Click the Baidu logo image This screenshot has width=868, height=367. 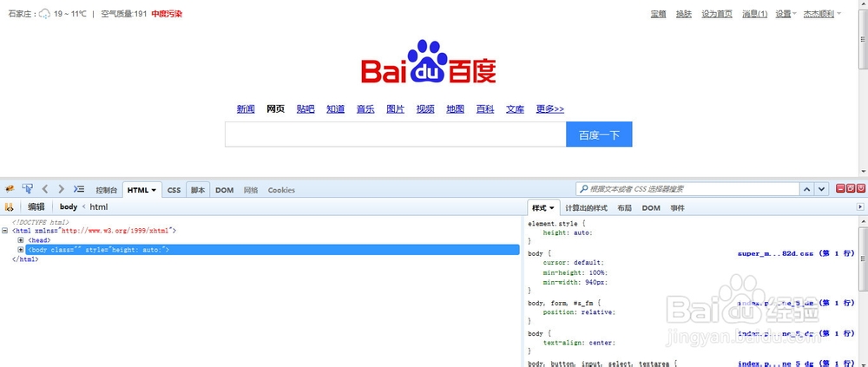pyautogui.click(x=429, y=62)
